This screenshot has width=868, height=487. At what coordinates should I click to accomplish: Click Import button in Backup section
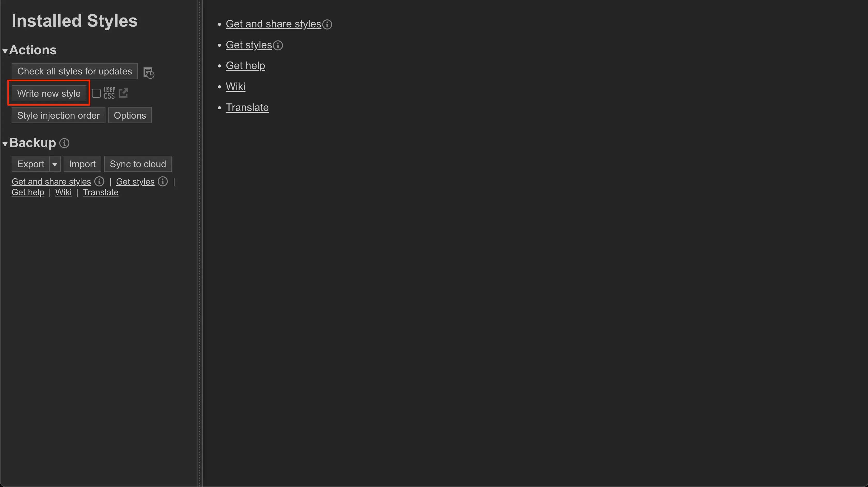[82, 164]
